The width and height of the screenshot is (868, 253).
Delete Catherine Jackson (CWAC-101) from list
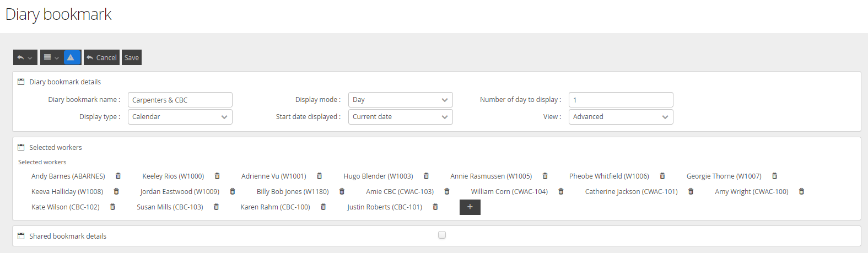point(691,192)
